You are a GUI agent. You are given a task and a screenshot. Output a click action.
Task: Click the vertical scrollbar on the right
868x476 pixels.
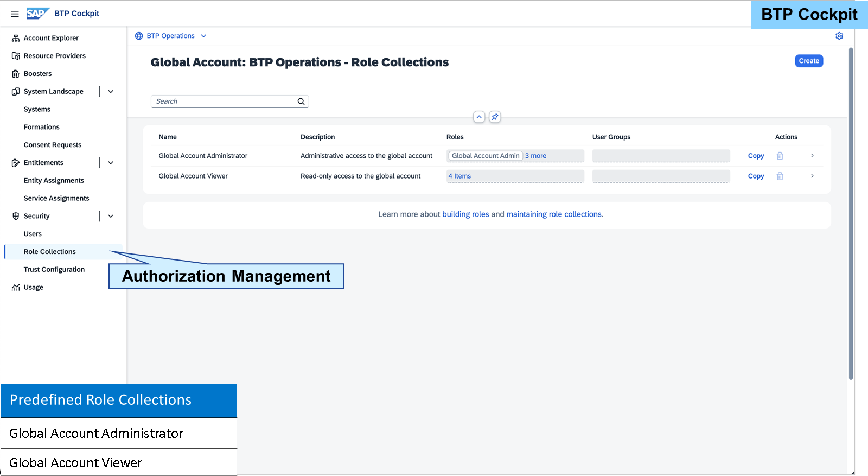851,213
